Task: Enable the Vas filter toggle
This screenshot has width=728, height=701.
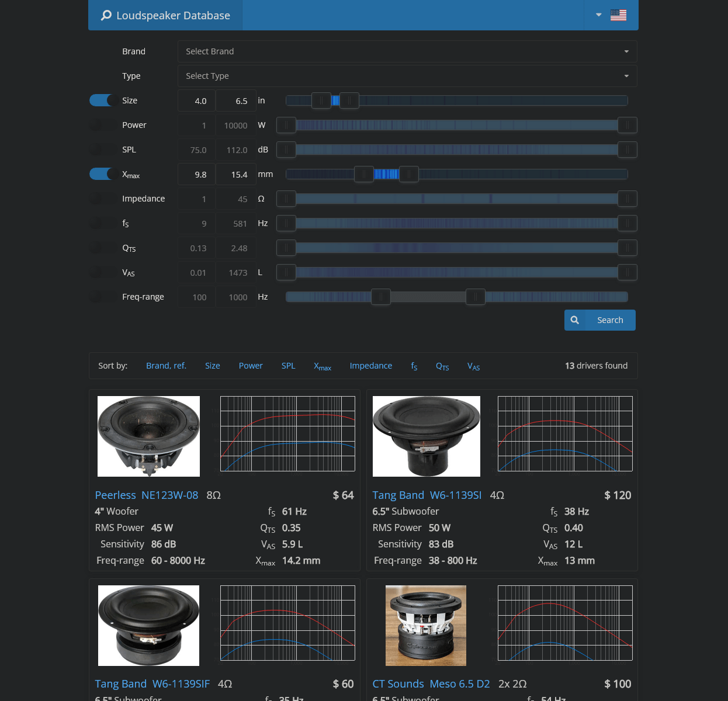Action: pos(103,272)
